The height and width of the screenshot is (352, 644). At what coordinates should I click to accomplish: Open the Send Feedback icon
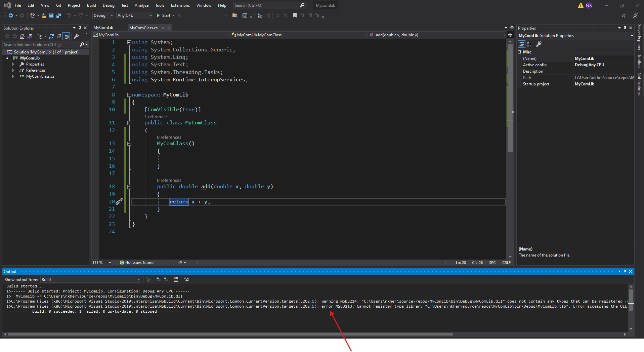(x=635, y=15)
